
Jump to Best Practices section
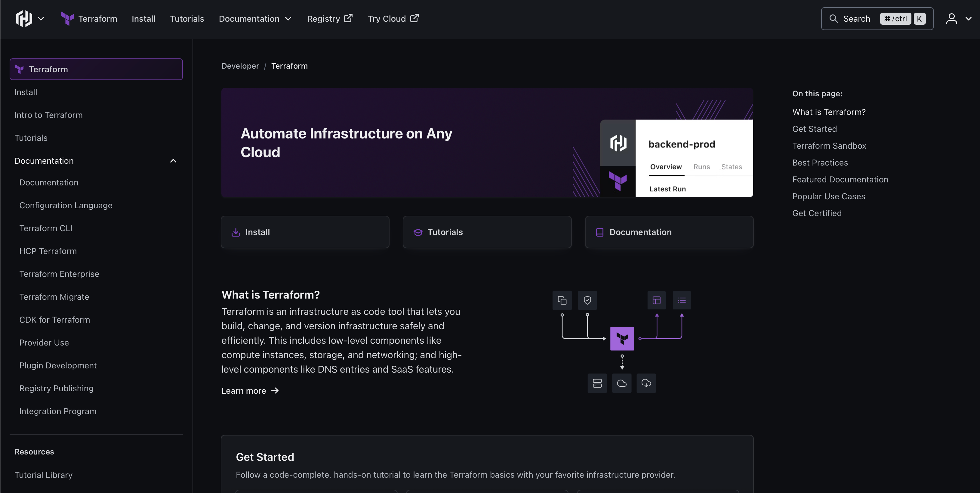click(x=820, y=163)
